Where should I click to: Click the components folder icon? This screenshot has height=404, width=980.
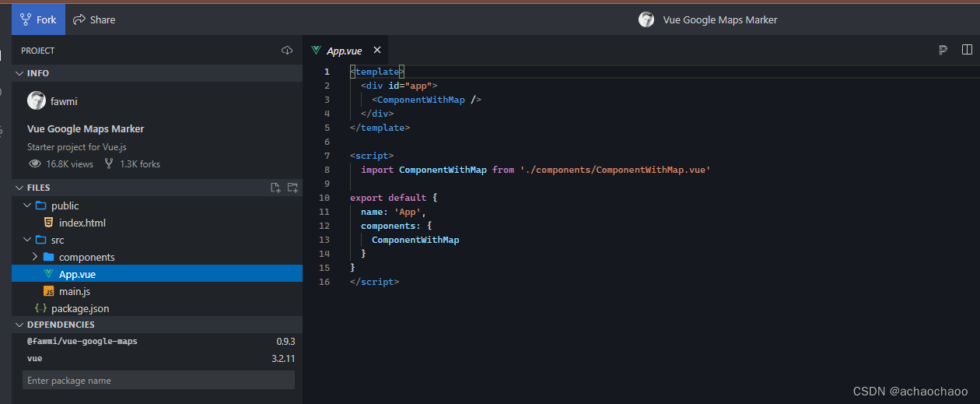(x=48, y=257)
